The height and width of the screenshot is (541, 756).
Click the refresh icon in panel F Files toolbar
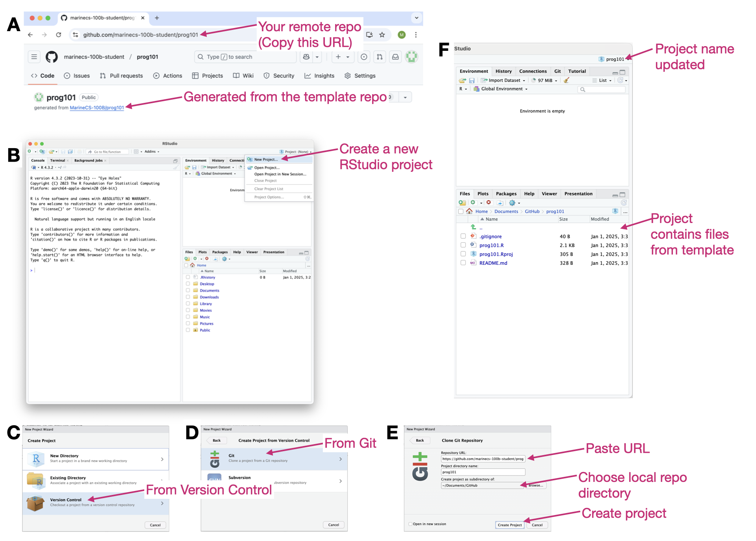coord(624,203)
